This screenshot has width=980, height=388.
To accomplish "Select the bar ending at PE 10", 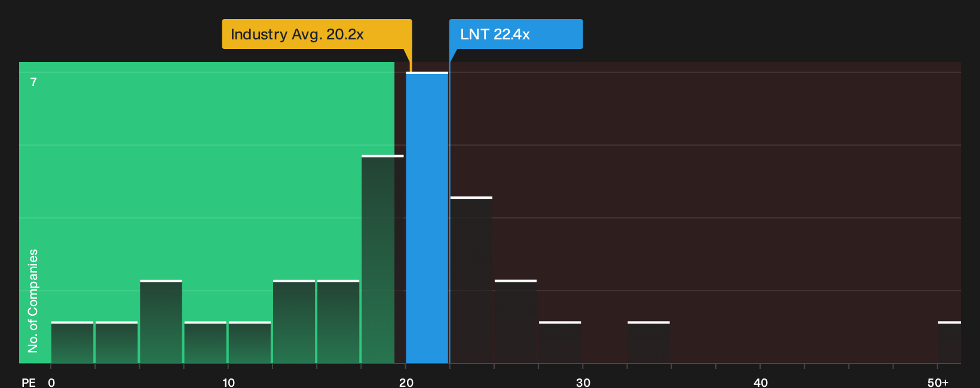I will point(206,343).
